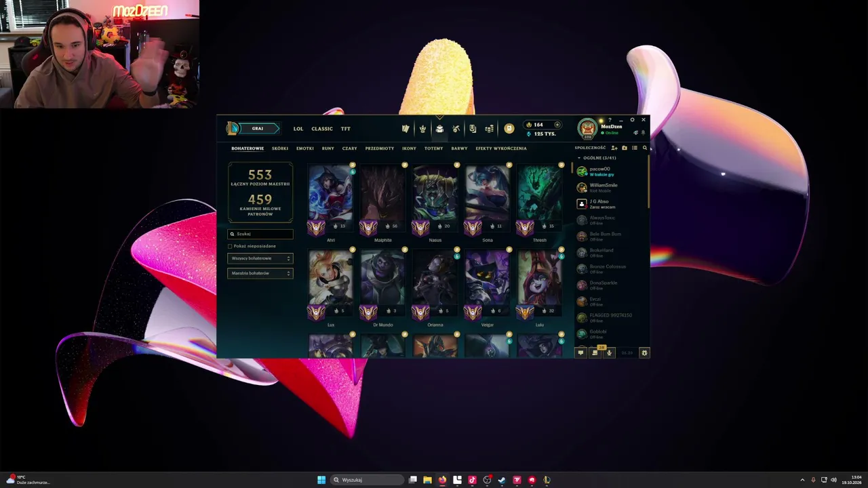Click the new friends folder icon

pos(625,148)
